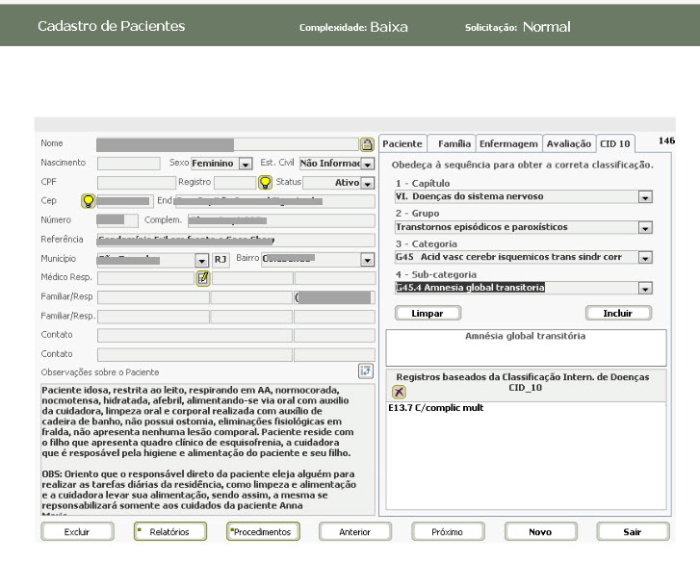Click the Próximo button
The height and width of the screenshot is (588, 700).
(447, 531)
